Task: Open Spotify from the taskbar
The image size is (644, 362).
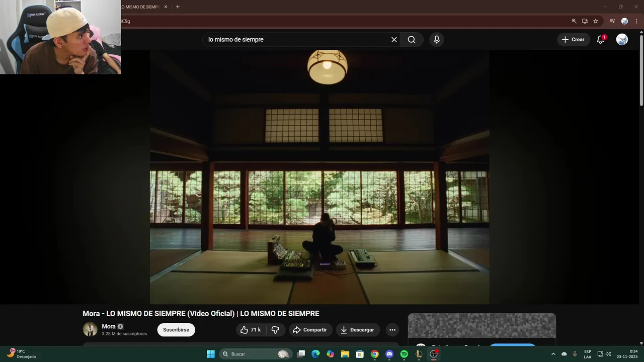Action: [404, 354]
